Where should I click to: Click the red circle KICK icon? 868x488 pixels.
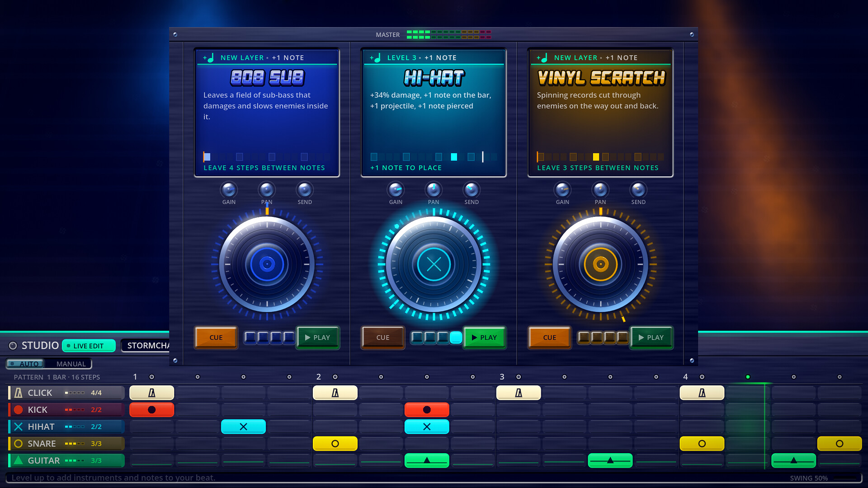tap(19, 410)
